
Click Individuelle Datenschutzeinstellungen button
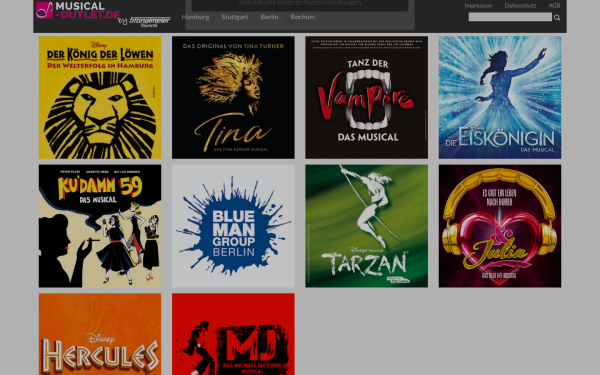300,4
